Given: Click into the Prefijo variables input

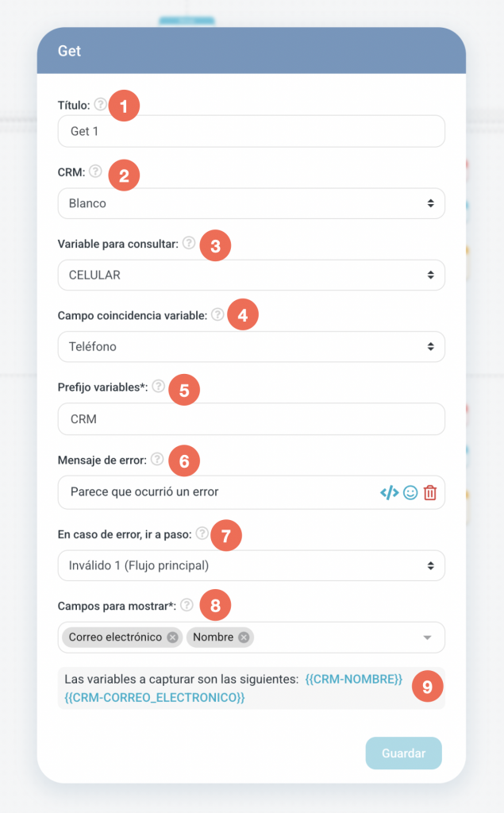Looking at the screenshot, I should [251, 418].
